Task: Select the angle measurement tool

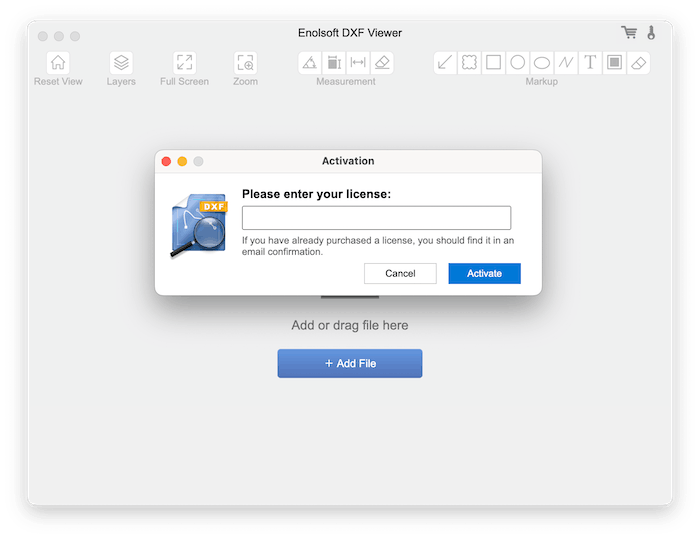Action: (310, 63)
